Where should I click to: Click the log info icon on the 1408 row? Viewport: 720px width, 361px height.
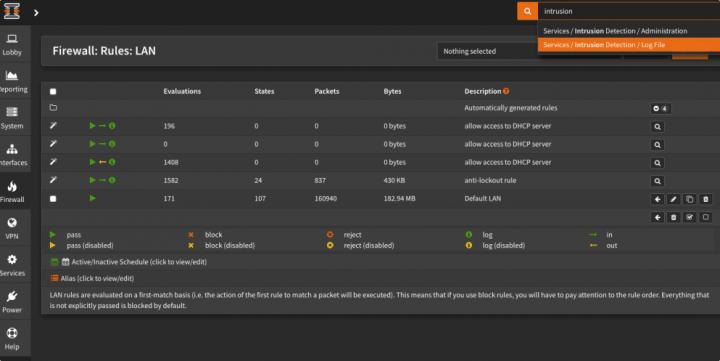[x=112, y=162]
